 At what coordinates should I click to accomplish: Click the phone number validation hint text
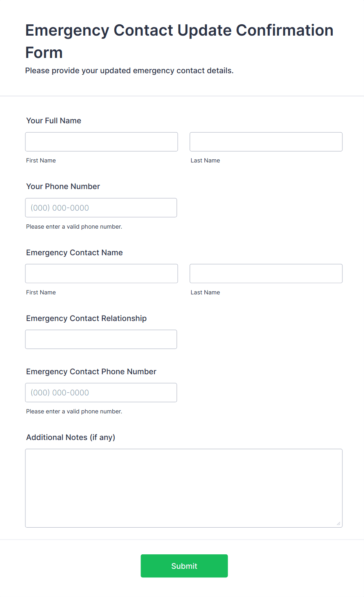click(74, 226)
